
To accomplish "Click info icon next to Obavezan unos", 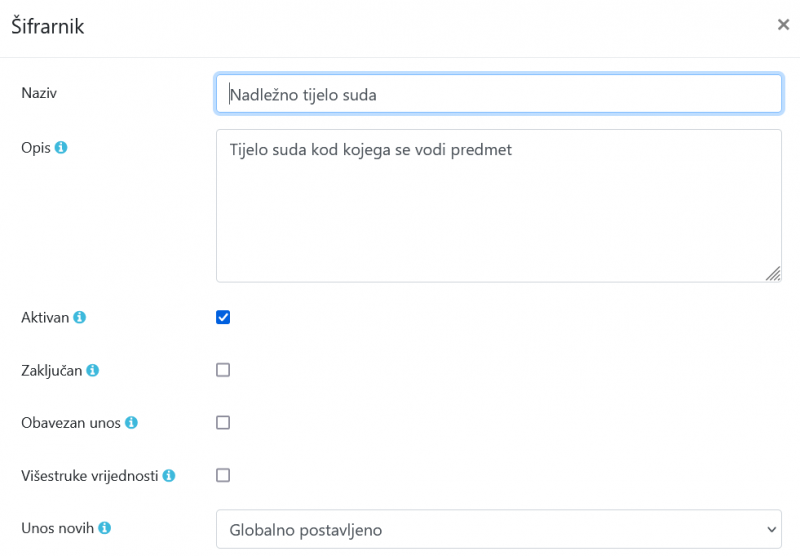I will (x=131, y=423).
